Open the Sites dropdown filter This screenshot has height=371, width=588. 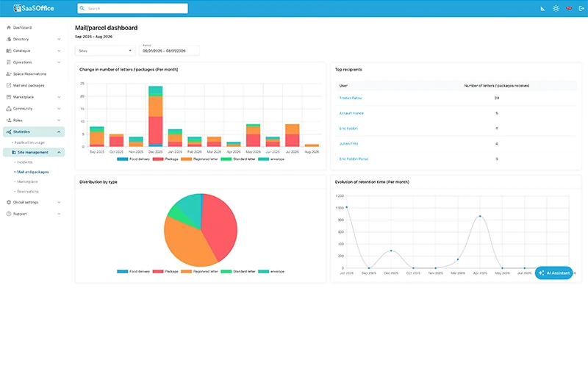(x=105, y=51)
